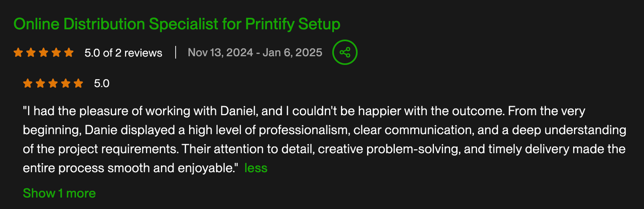Click the vertical divider before the date range
The height and width of the screenshot is (209, 644).
[175, 52]
